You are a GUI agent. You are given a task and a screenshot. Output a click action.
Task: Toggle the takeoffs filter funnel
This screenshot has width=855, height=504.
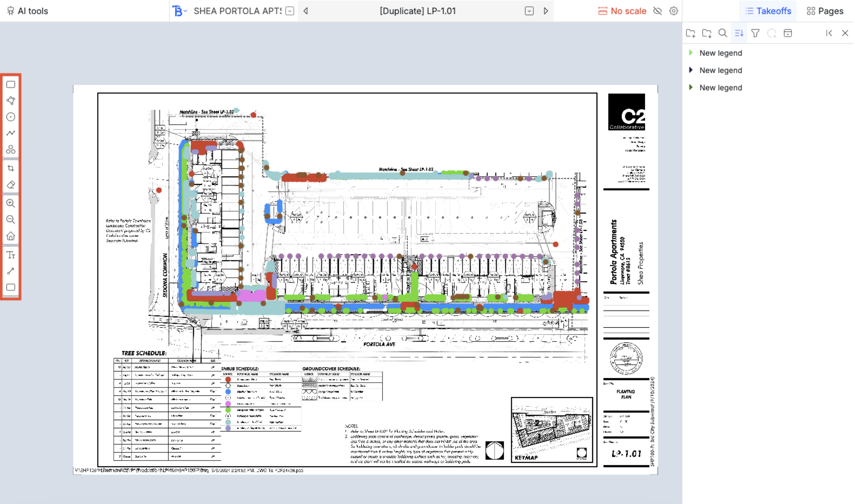pos(755,33)
